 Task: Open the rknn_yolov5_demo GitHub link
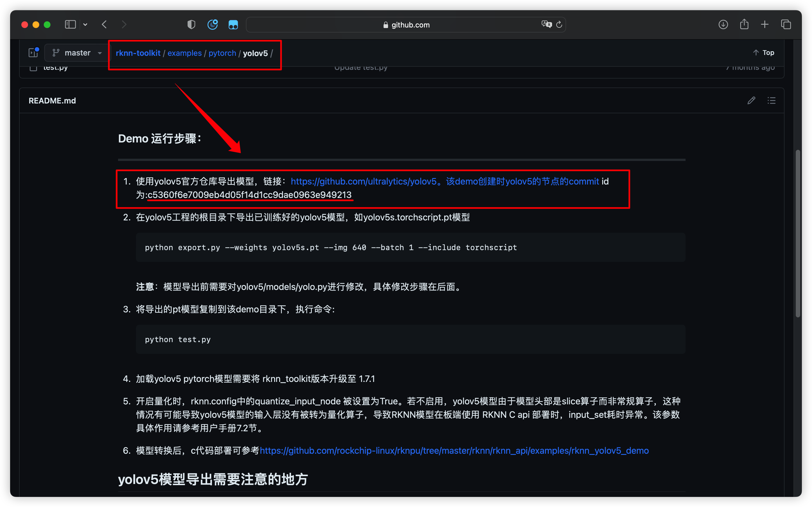454,450
